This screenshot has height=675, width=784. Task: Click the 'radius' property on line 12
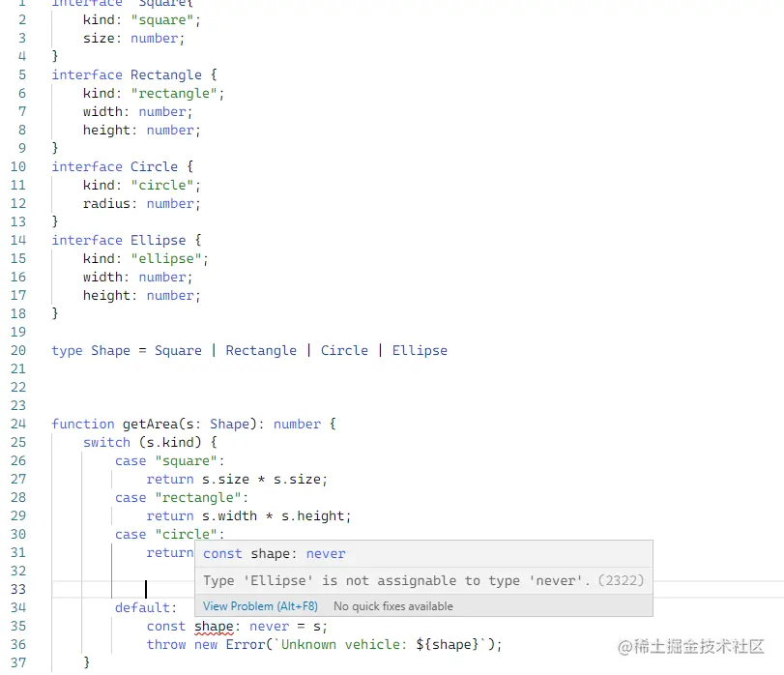pyautogui.click(x=106, y=203)
